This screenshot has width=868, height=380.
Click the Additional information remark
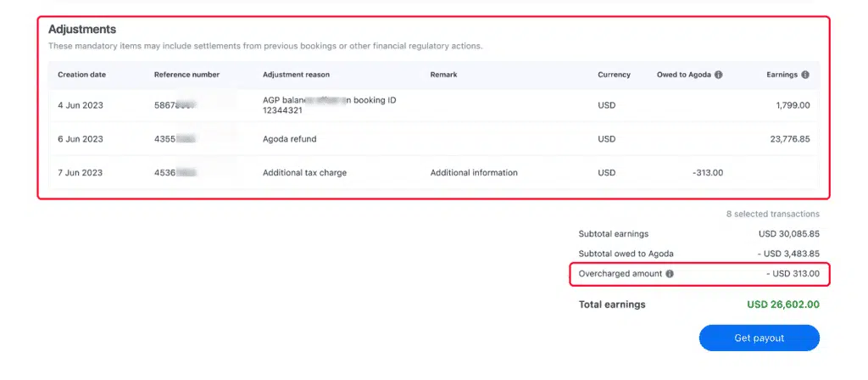[x=474, y=173]
